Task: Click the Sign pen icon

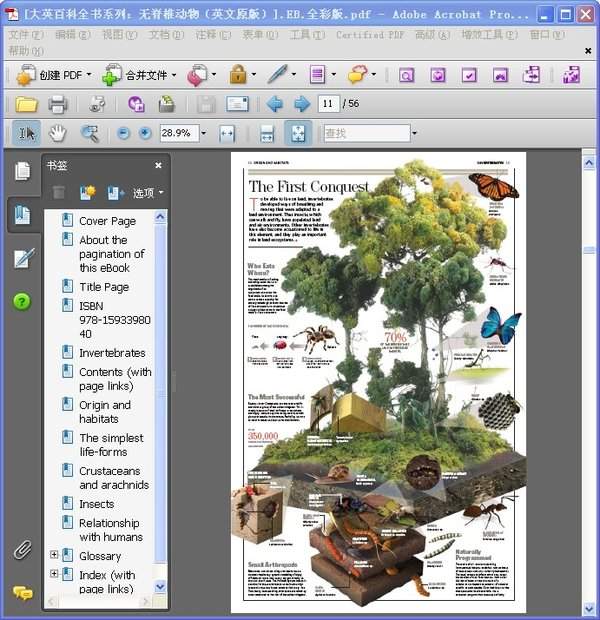Action: pyautogui.click(x=278, y=74)
